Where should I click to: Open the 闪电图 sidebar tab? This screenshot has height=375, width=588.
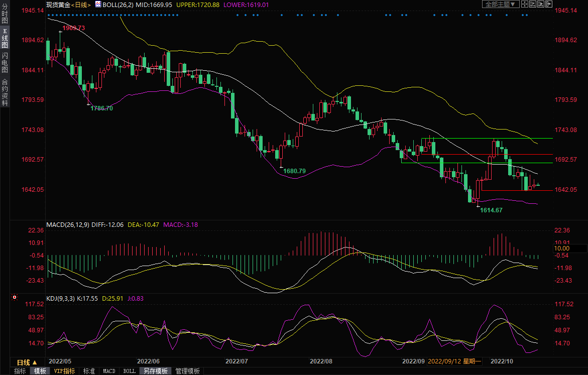click(5, 62)
